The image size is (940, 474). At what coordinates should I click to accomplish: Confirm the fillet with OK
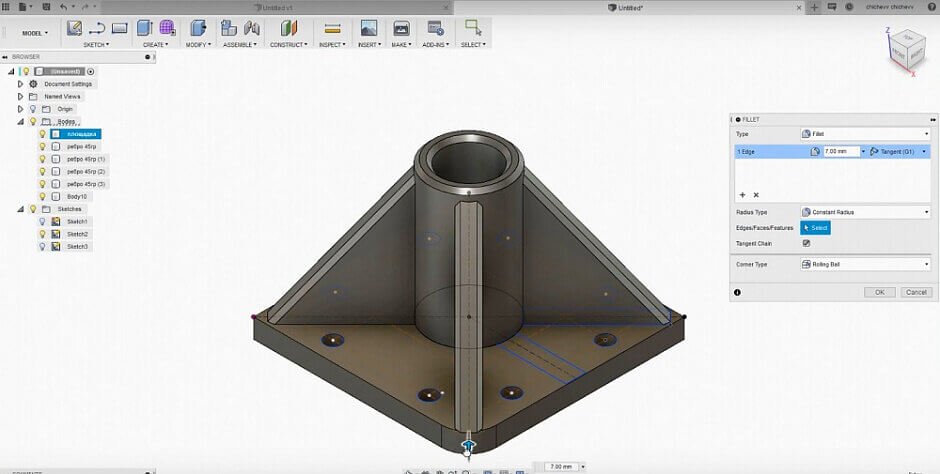[879, 292]
